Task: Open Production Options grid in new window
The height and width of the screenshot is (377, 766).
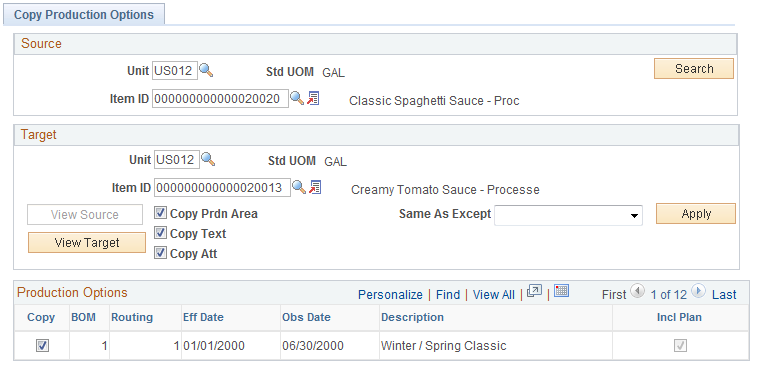Action: point(534,292)
